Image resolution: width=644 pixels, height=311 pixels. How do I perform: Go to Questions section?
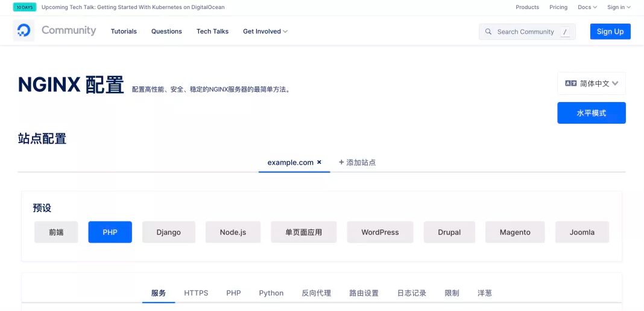(166, 31)
